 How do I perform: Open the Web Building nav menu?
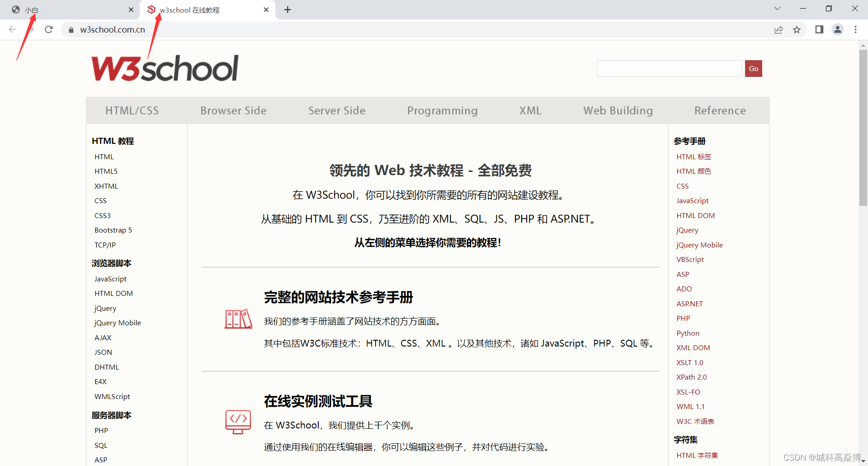(618, 110)
